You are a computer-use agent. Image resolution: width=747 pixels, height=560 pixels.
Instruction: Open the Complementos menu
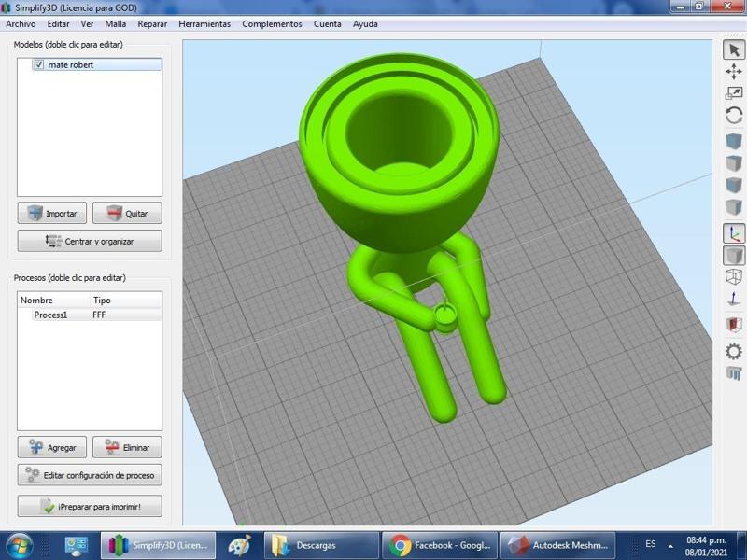click(272, 24)
